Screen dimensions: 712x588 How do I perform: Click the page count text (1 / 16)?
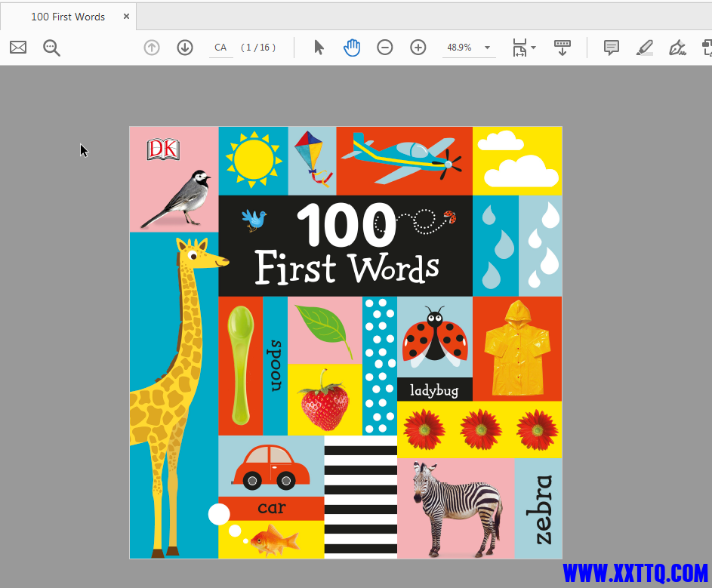pyautogui.click(x=258, y=48)
